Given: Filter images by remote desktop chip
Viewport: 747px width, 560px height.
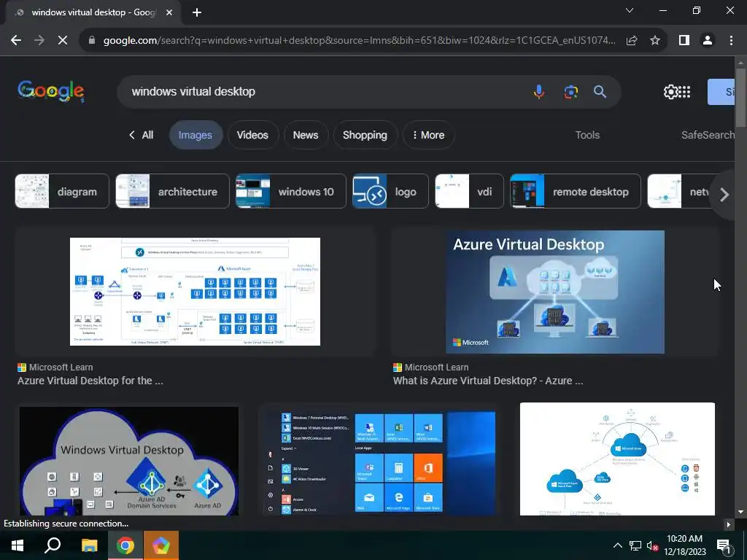Looking at the screenshot, I should click(576, 192).
